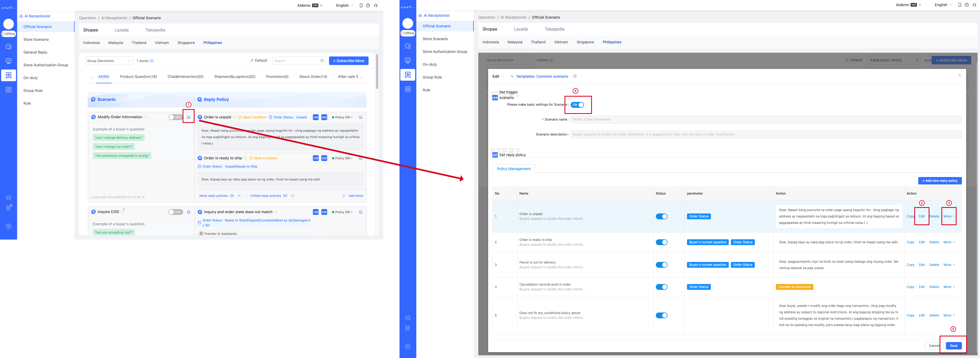This screenshot has width=980, height=358.
Task: Select Product Question(18) category tab
Action: (138, 76)
